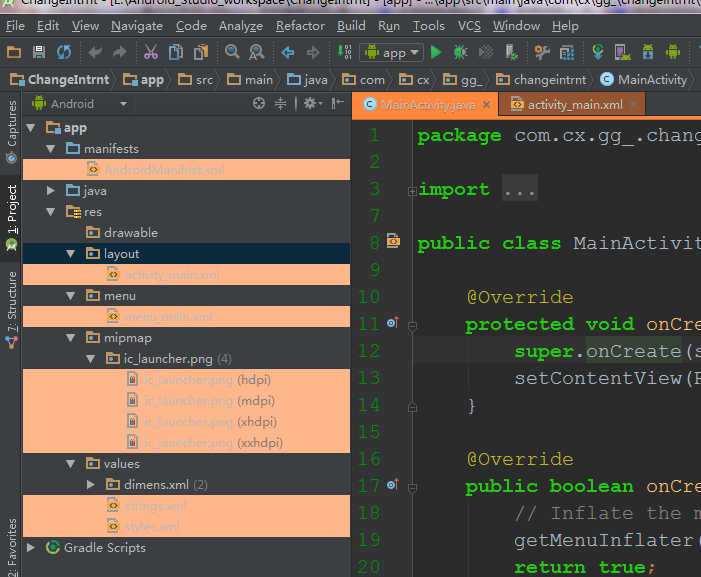Expand the java folder in the tree
The width and height of the screenshot is (701, 577).
(51, 190)
